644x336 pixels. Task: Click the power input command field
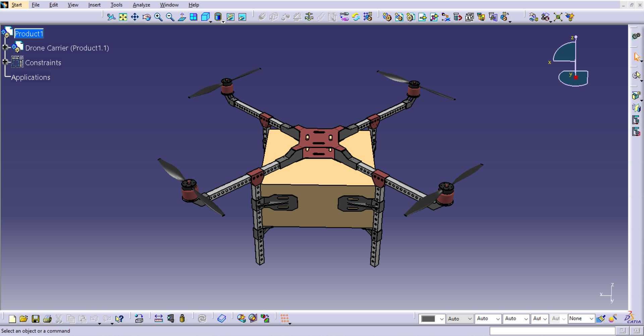point(552,331)
